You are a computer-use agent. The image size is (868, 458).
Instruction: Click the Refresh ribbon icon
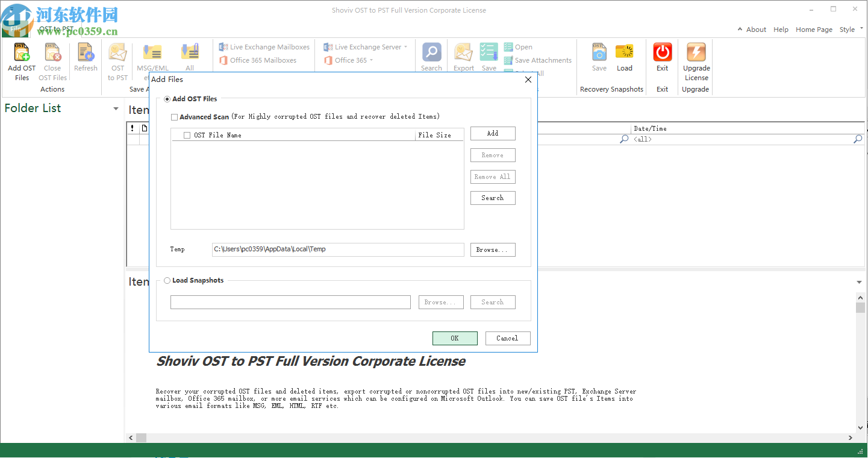pos(86,52)
